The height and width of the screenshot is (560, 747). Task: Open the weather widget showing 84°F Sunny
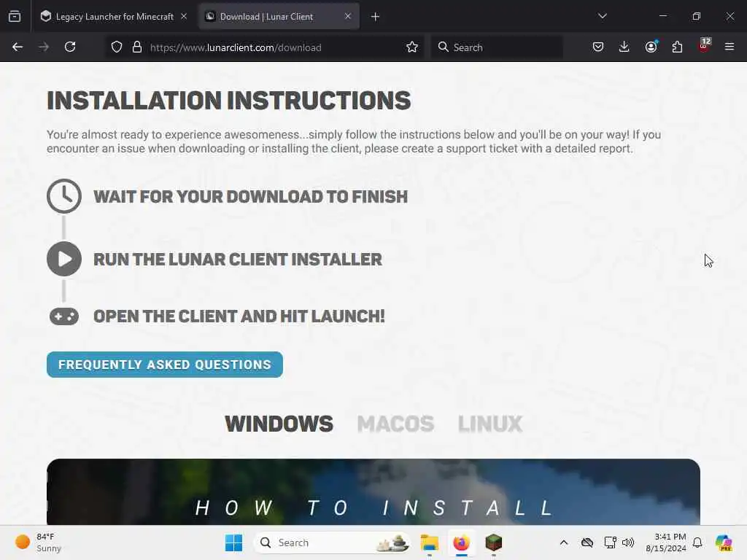coord(38,542)
